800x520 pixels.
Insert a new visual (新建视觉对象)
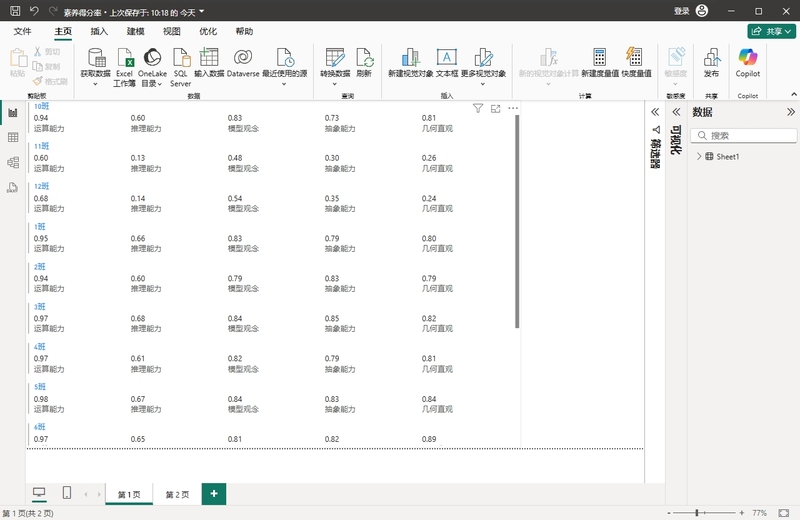[411, 62]
